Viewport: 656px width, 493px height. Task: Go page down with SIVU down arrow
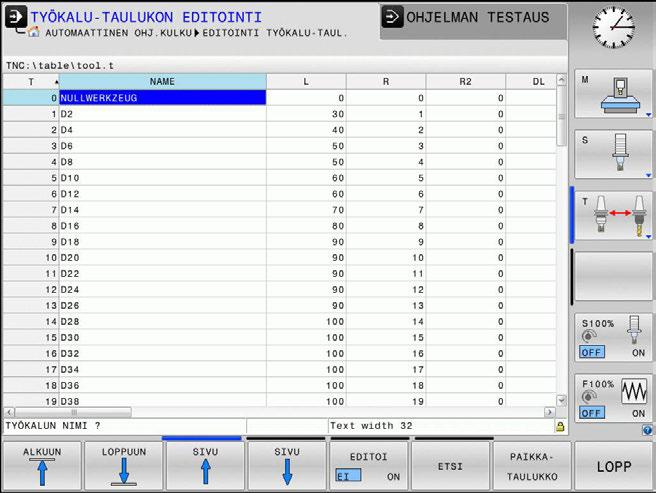click(x=287, y=466)
